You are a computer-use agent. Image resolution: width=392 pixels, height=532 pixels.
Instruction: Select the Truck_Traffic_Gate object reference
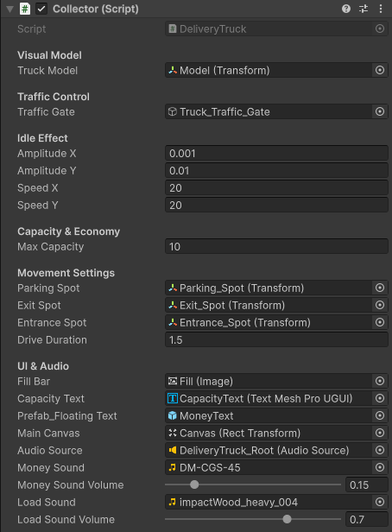pyautogui.click(x=269, y=111)
